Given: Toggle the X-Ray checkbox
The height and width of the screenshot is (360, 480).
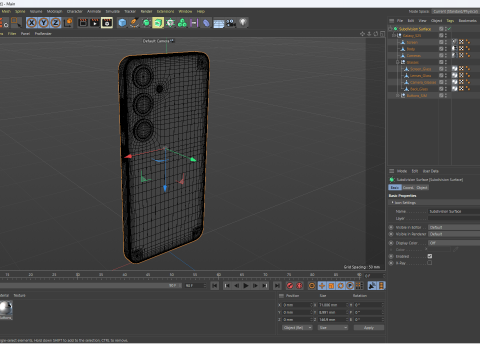Looking at the screenshot, I should coord(430,263).
